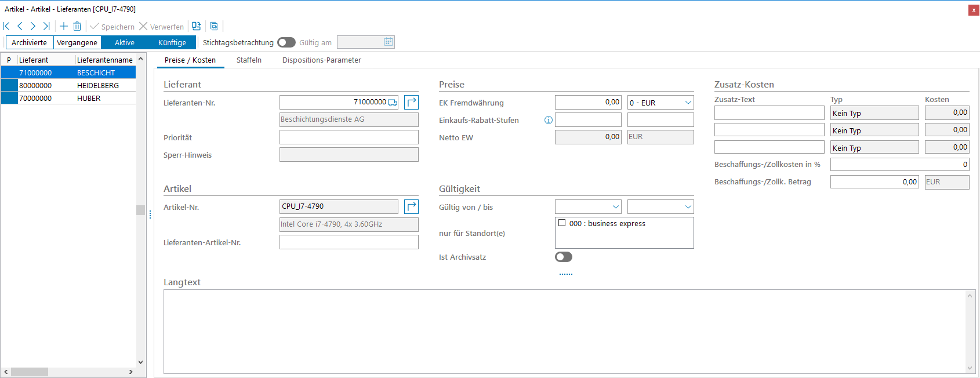Enable the Ist Archivsatz switch
The height and width of the screenshot is (378, 980).
(563, 257)
